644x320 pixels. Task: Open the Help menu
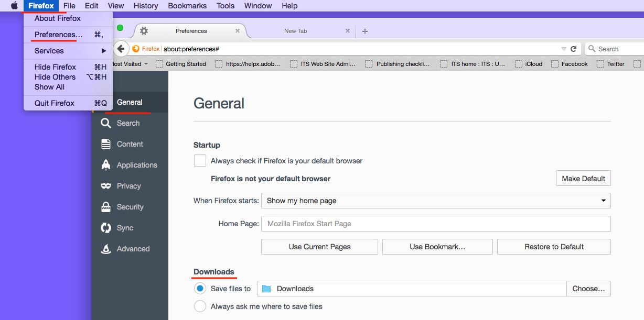(289, 6)
